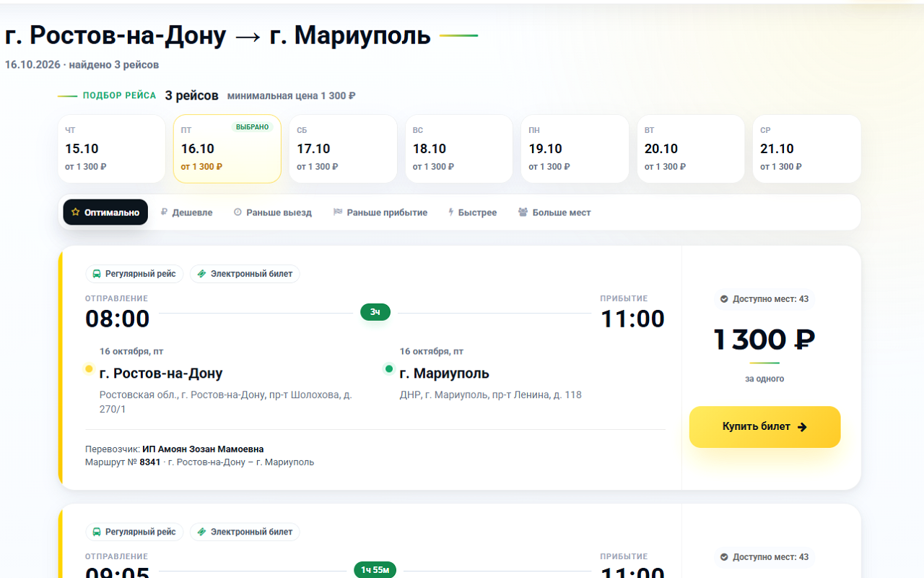
Task: Sort trips by Больше мест
Action: point(554,212)
